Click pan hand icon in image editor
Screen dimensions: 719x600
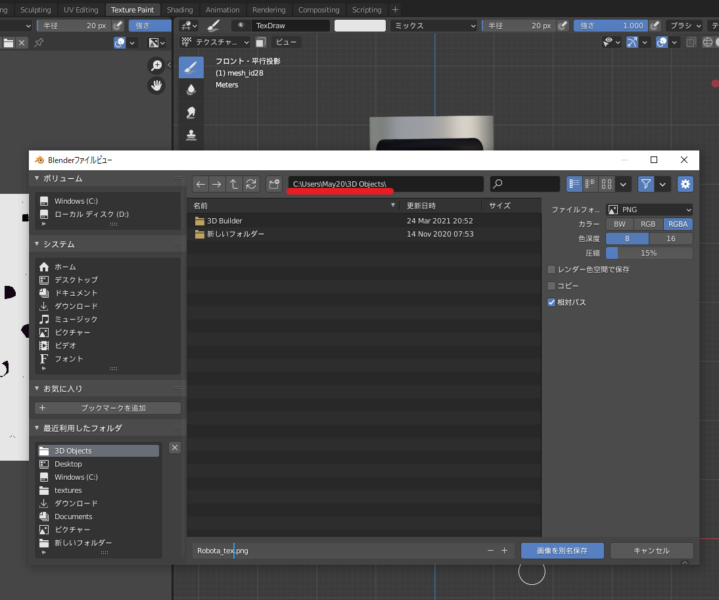(x=156, y=85)
